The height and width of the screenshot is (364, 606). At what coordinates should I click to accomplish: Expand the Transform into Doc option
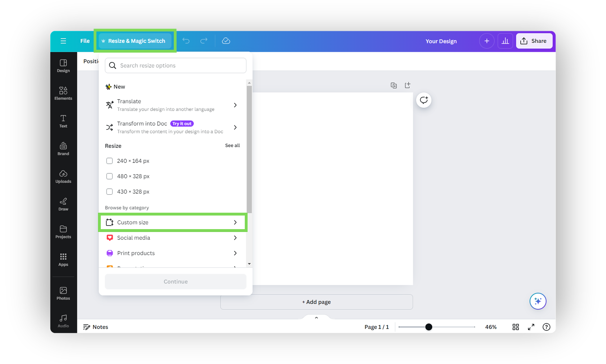click(x=173, y=127)
